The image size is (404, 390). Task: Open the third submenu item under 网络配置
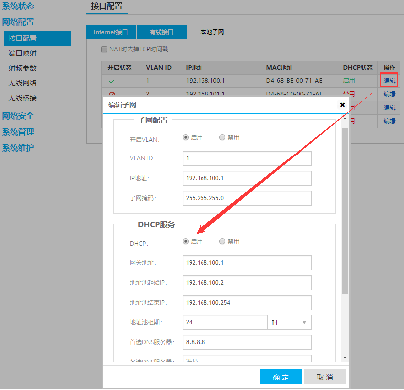(22, 68)
